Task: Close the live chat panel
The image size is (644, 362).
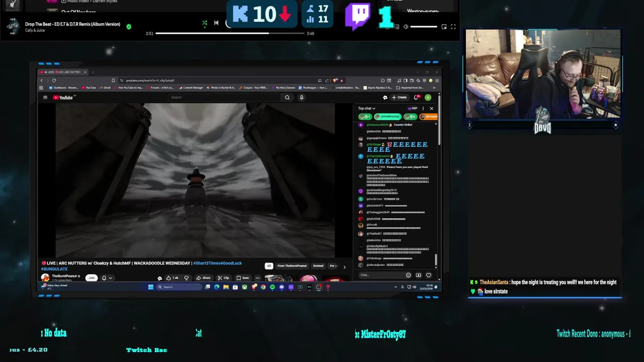Action: (x=431, y=109)
